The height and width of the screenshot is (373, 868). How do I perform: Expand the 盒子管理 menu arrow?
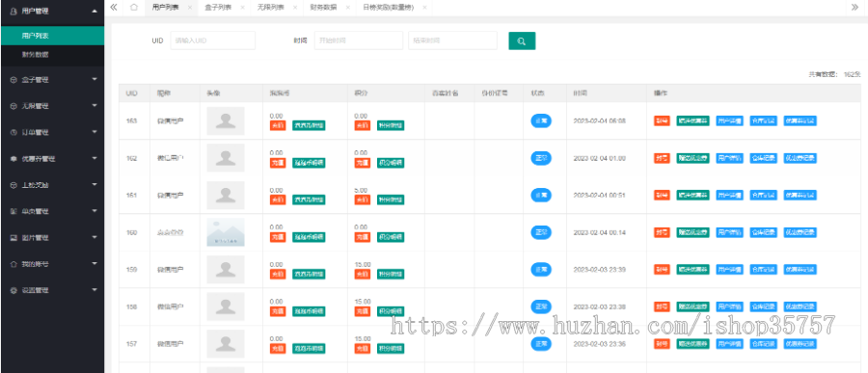[95, 80]
